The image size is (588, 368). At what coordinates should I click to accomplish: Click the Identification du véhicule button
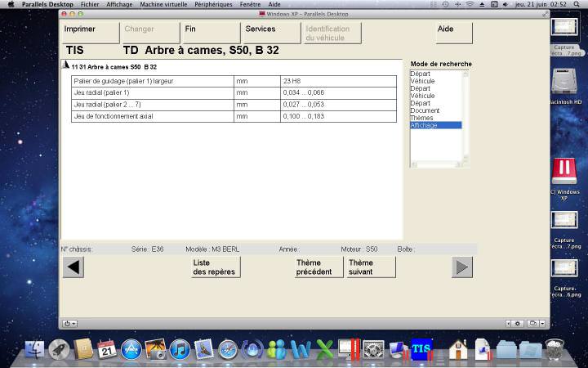tap(332, 33)
